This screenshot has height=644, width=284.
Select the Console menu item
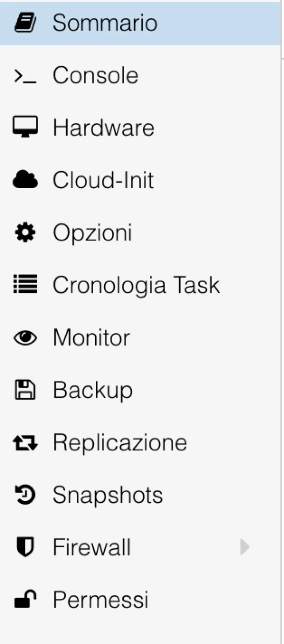click(x=95, y=76)
